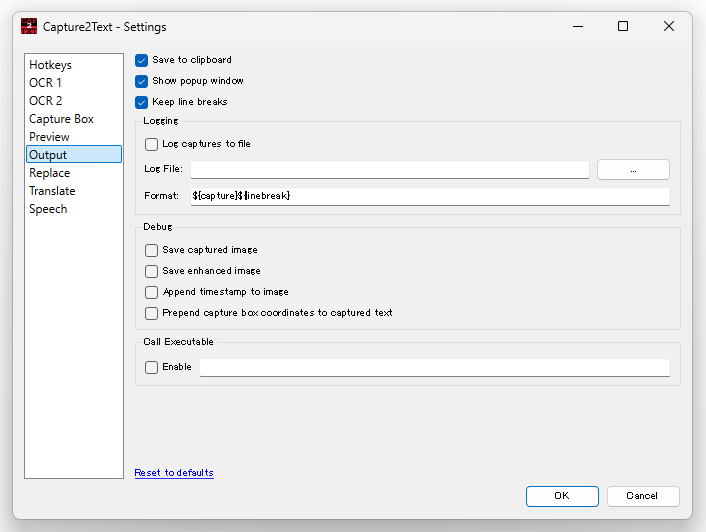This screenshot has width=706, height=532.
Task: Enable the Call Executable checkbox
Action: pyautogui.click(x=151, y=367)
